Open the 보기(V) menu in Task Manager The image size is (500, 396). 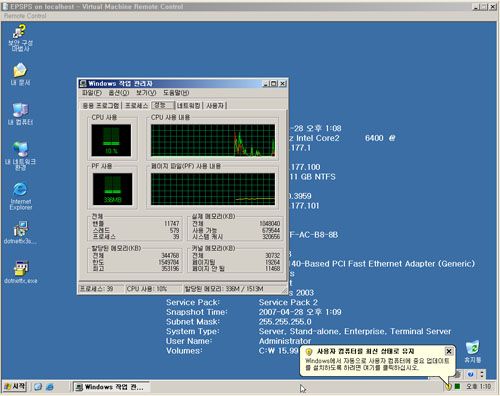(x=146, y=93)
